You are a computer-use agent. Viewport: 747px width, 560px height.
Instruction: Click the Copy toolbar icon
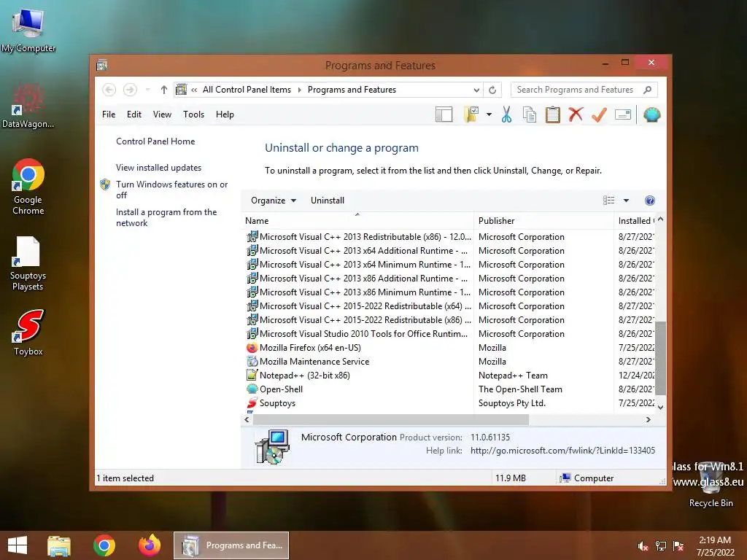(530, 114)
